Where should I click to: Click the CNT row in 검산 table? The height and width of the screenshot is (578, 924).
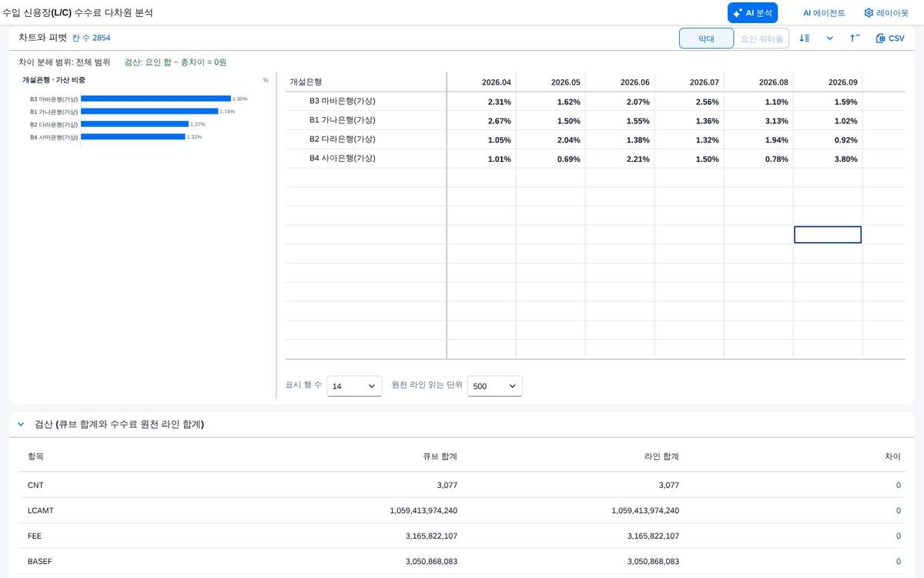(462, 486)
